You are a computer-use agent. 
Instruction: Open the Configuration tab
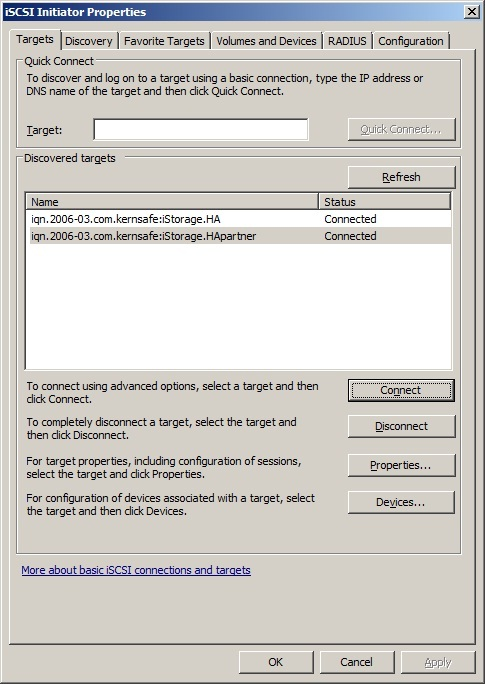coord(410,41)
